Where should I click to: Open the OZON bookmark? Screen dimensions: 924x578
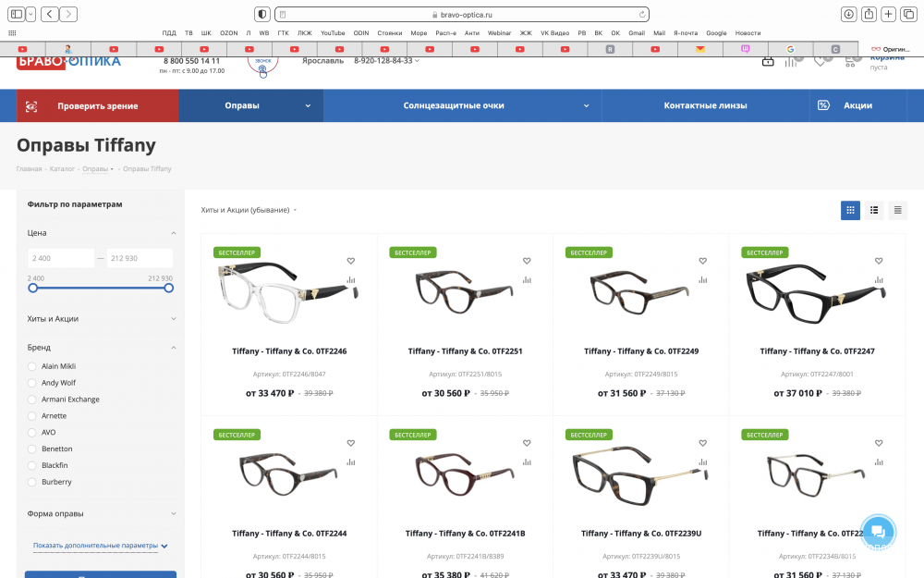228,33
